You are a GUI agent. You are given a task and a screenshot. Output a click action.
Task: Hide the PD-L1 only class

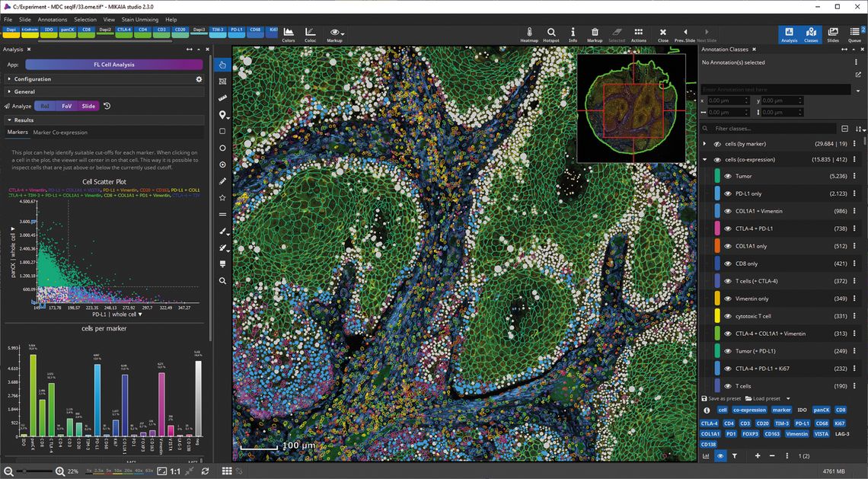point(727,193)
